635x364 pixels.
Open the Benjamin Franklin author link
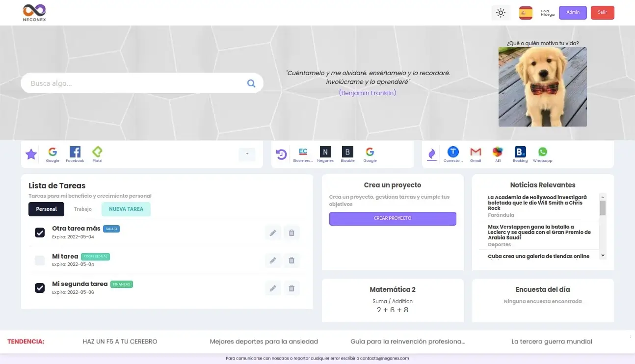[x=368, y=93]
